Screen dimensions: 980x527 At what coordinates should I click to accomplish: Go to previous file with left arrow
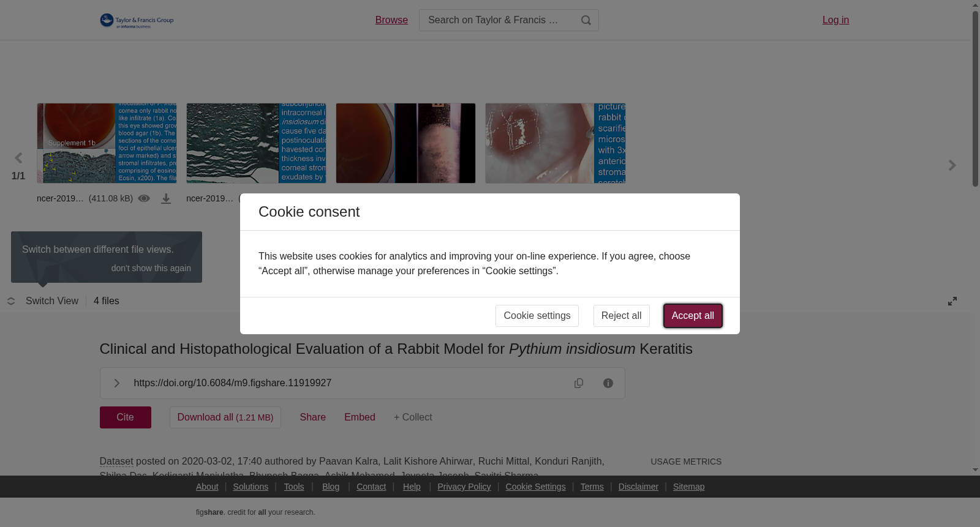[x=18, y=159]
